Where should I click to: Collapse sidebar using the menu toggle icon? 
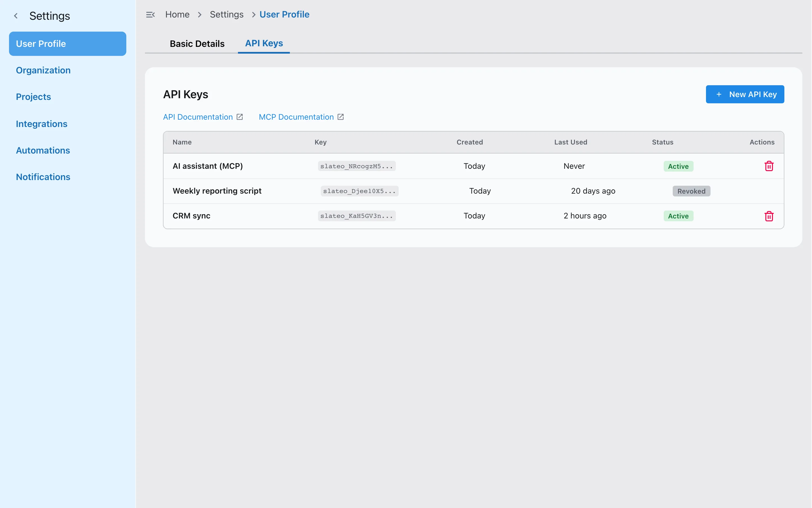(150, 14)
